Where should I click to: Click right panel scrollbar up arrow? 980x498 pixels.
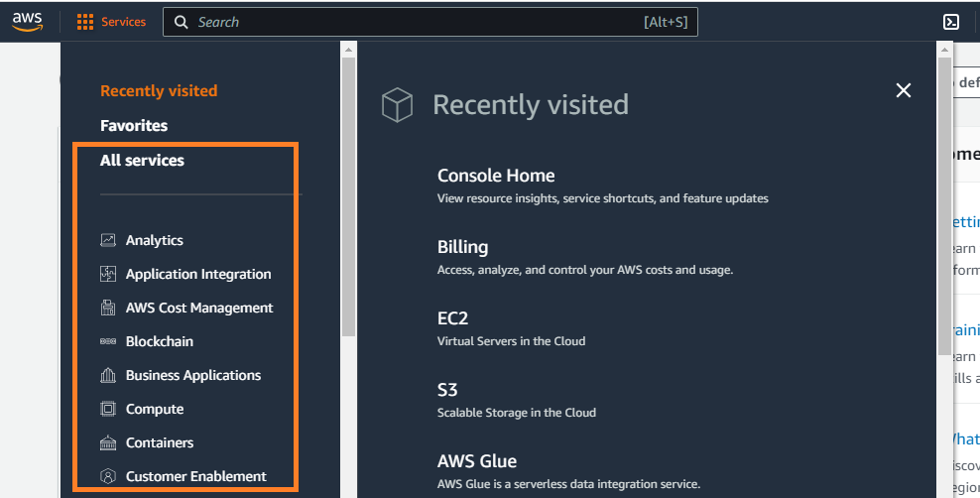944,50
